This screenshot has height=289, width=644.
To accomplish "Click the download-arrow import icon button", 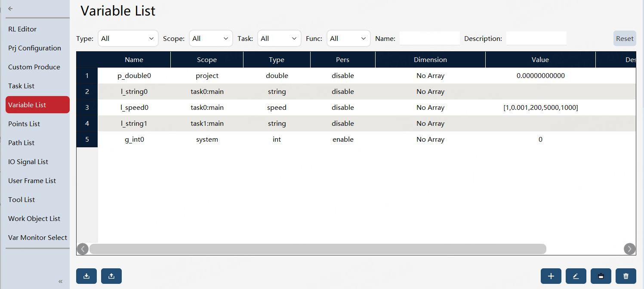I will tap(86, 276).
